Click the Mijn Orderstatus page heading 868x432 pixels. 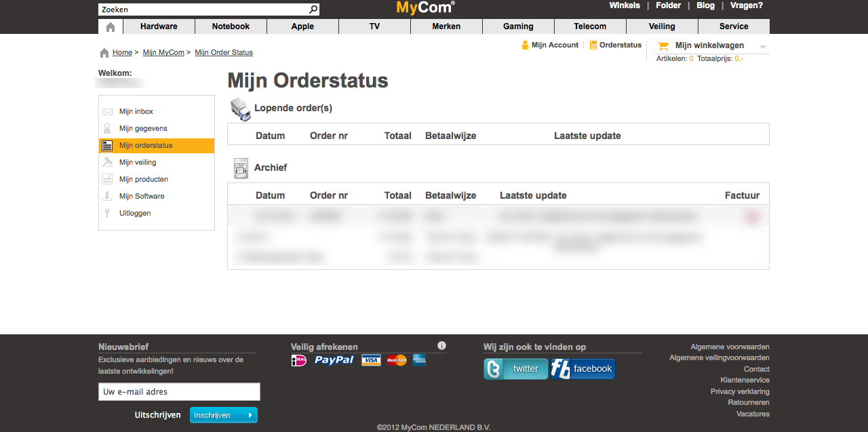coord(308,81)
